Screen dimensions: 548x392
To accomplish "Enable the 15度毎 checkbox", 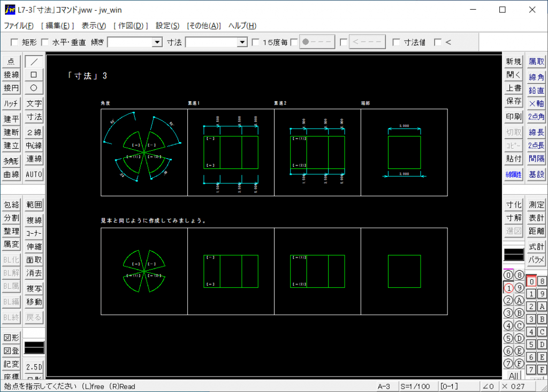I will 256,42.
